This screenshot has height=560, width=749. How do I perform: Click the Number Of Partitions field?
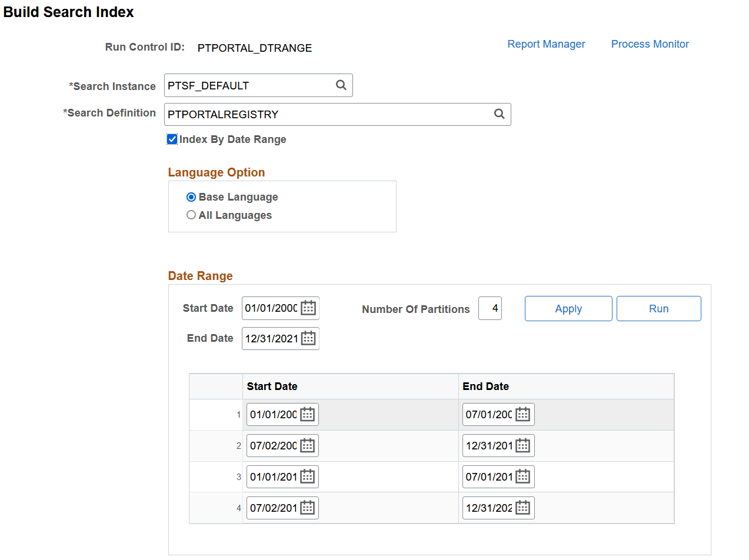(x=490, y=308)
